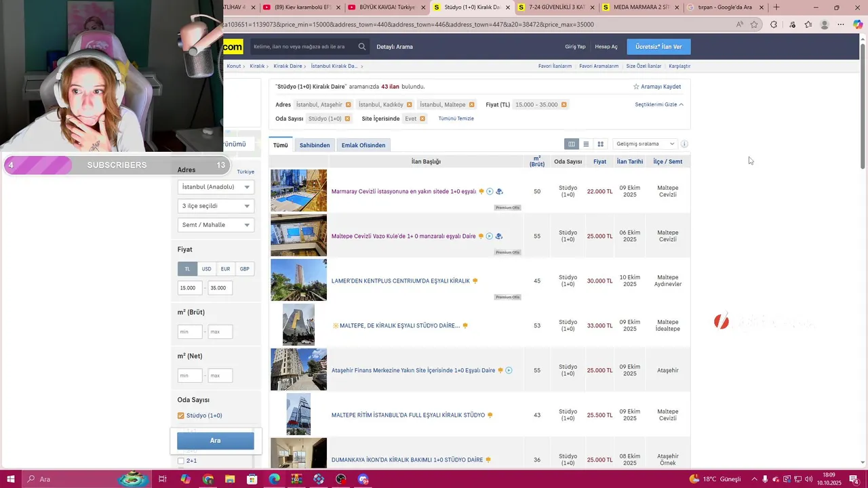This screenshot has height=488, width=868.
Task: Click minimum price input 15.000
Action: coord(189,288)
